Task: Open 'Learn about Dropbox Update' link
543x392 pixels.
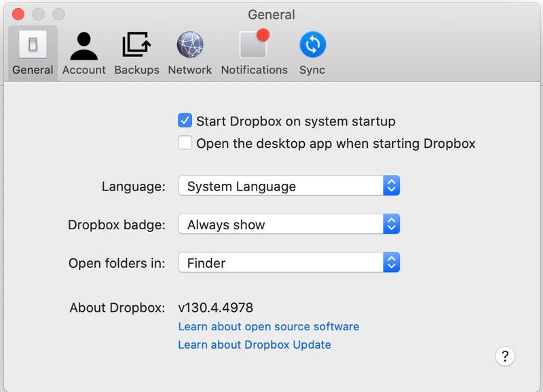Action: pos(255,345)
